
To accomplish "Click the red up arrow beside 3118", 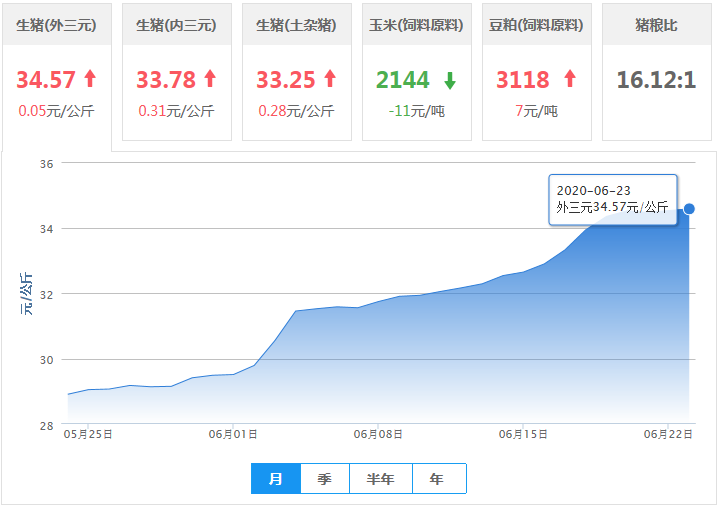I will click(x=570, y=79).
